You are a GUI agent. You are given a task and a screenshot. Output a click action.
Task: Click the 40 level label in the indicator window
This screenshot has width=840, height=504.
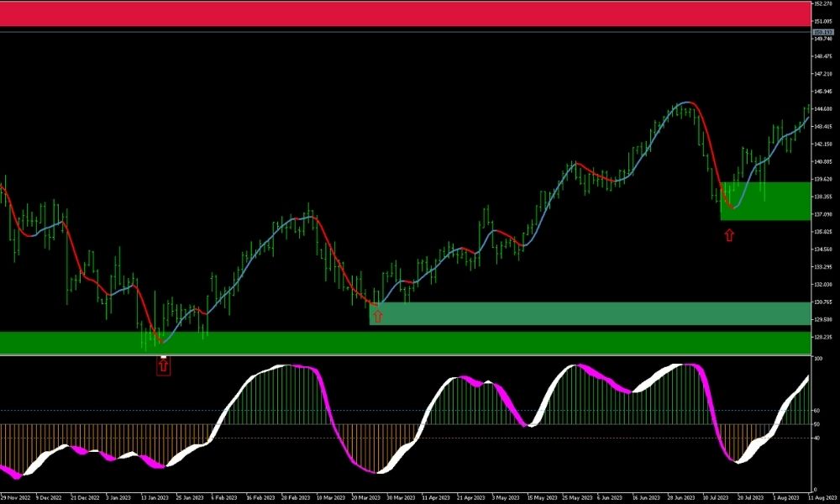(x=817, y=438)
